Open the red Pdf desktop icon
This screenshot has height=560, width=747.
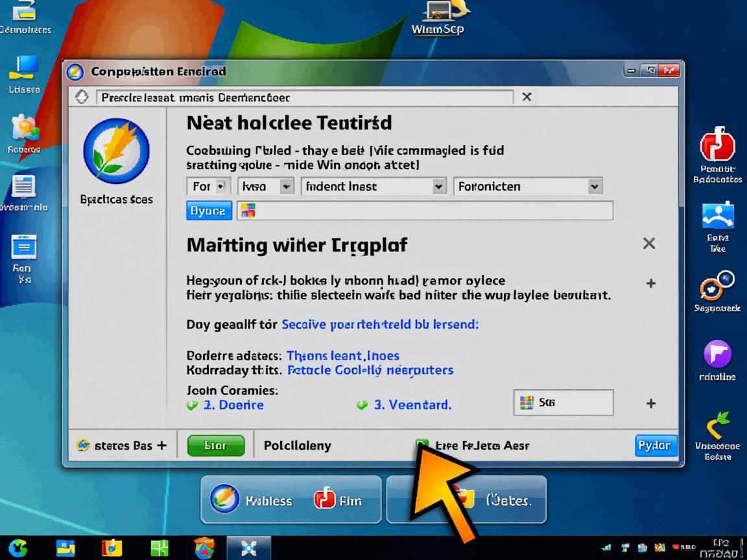717,146
